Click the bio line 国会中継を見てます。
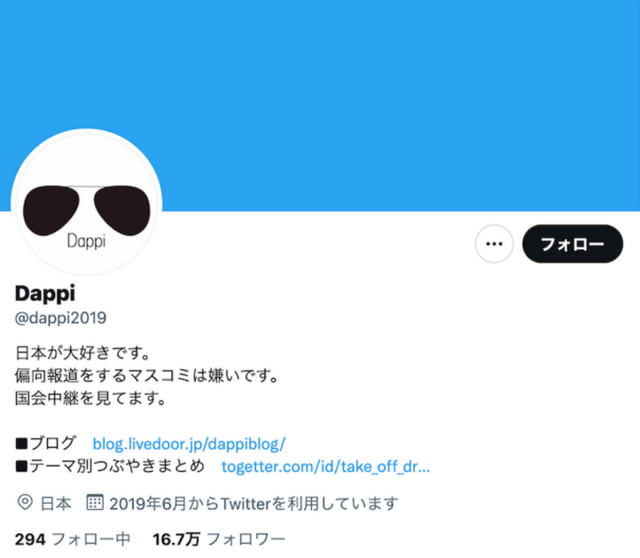The image size is (640, 558). (x=91, y=398)
